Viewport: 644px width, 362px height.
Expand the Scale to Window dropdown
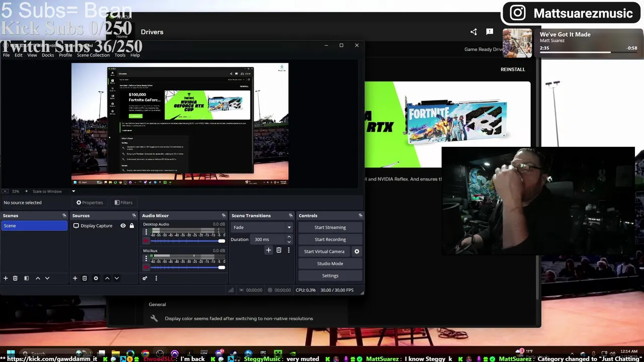[x=73, y=191]
